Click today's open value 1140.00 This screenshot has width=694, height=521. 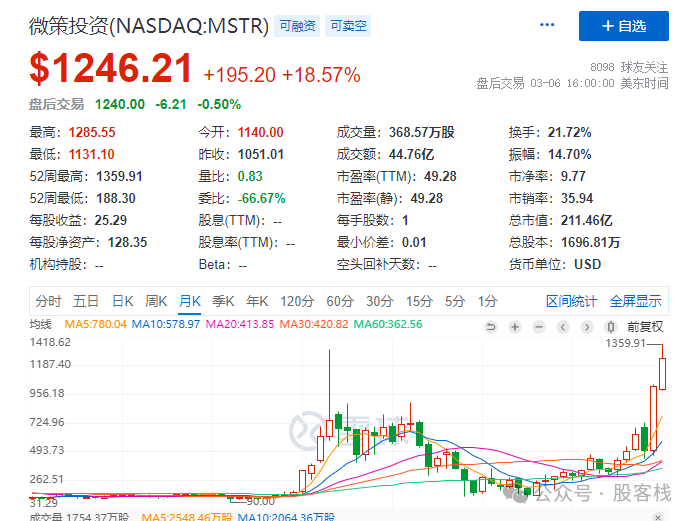(x=261, y=132)
